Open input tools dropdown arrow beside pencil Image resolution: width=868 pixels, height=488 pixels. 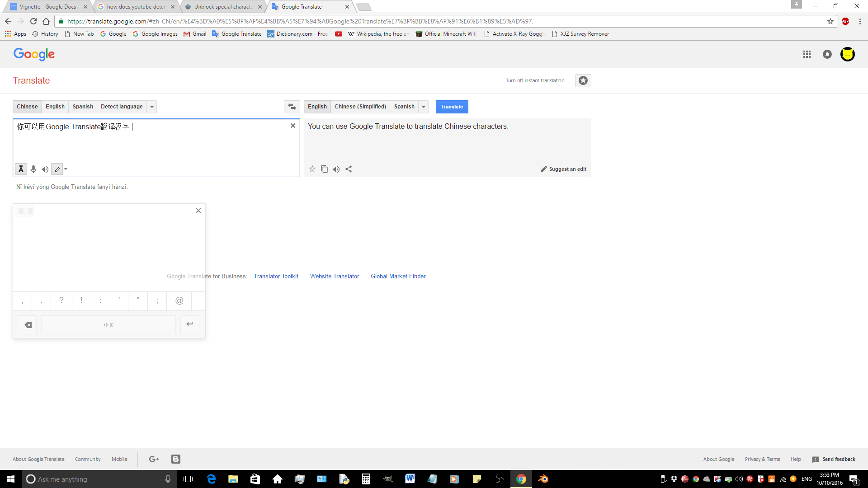[x=66, y=169]
